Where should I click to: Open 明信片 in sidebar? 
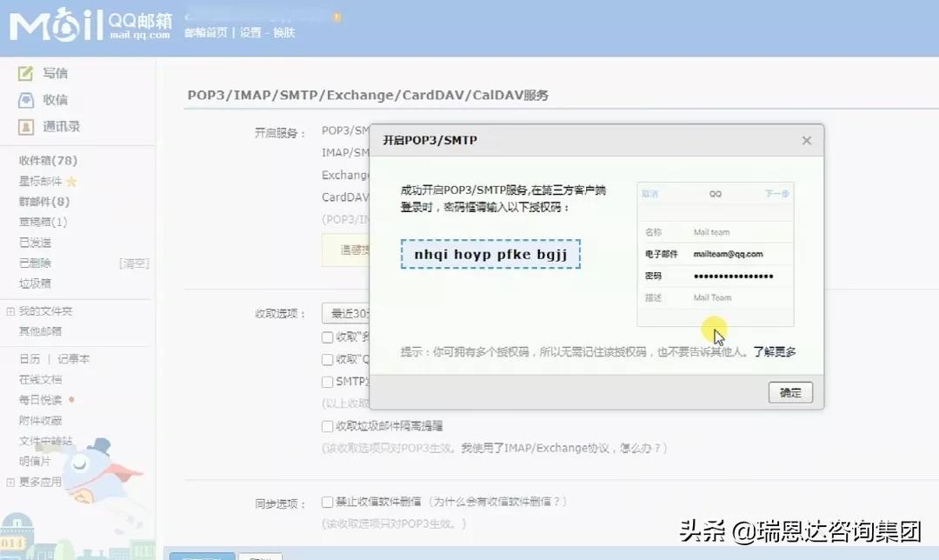point(35,461)
